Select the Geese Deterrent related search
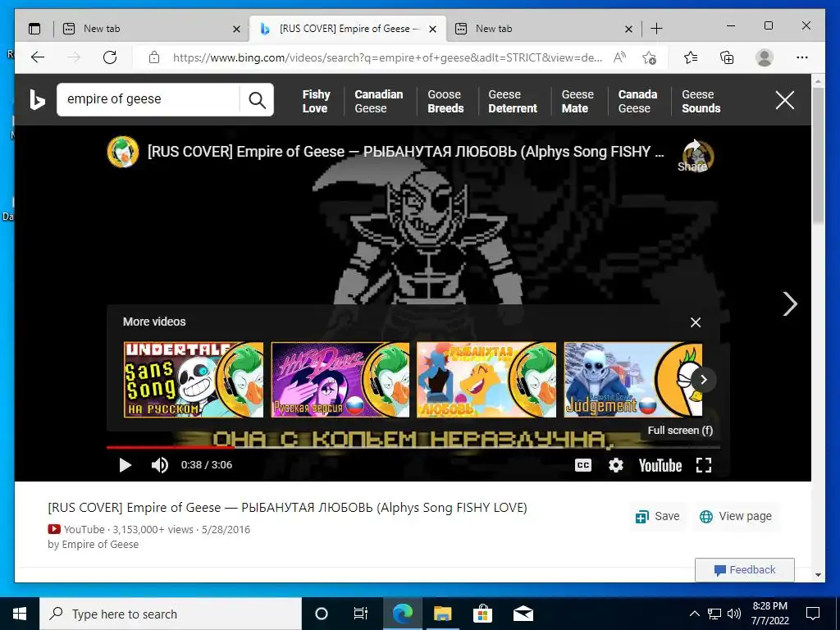Screen dimensions: 840x630 [x=513, y=101]
